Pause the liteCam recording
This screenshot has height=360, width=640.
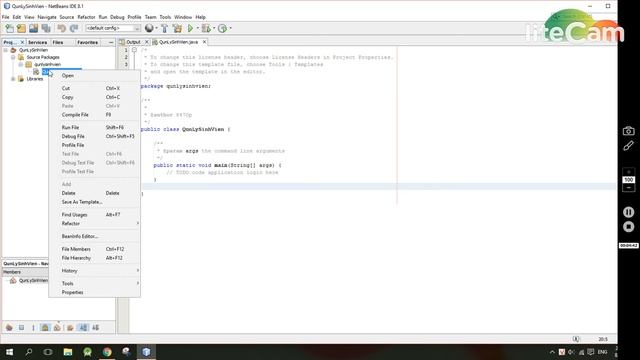click(629, 212)
